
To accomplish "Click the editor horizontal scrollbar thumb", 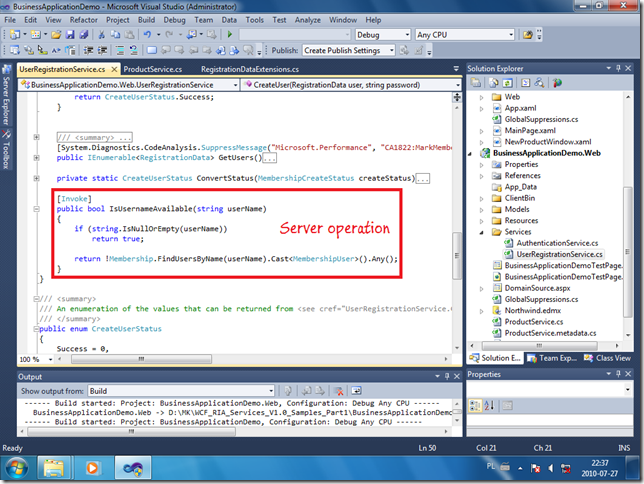I will pos(141,359).
